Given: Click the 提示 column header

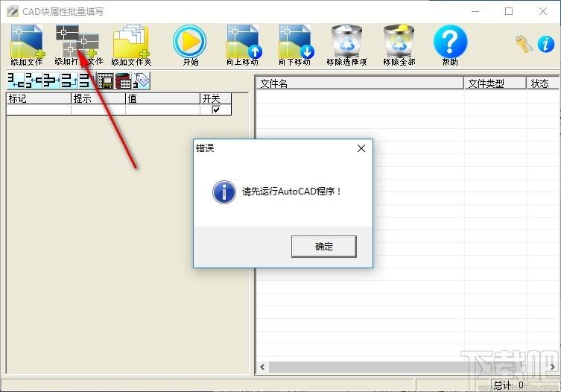Looking at the screenshot, I should (98, 98).
